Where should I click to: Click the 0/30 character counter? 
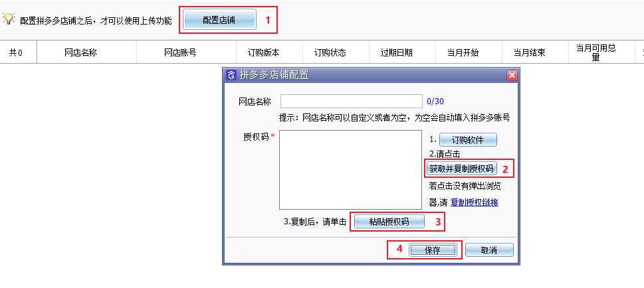(x=435, y=102)
